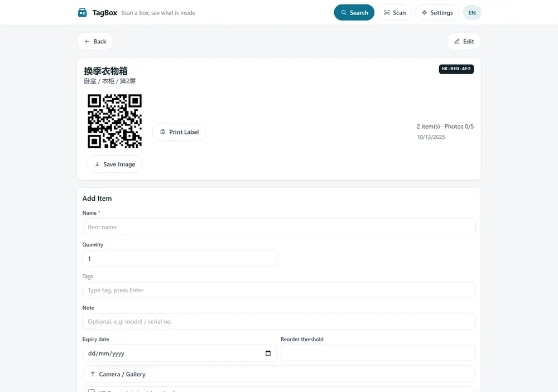The image size is (558, 392).
Task: Click the box QR code image
Action: tap(114, 121)
